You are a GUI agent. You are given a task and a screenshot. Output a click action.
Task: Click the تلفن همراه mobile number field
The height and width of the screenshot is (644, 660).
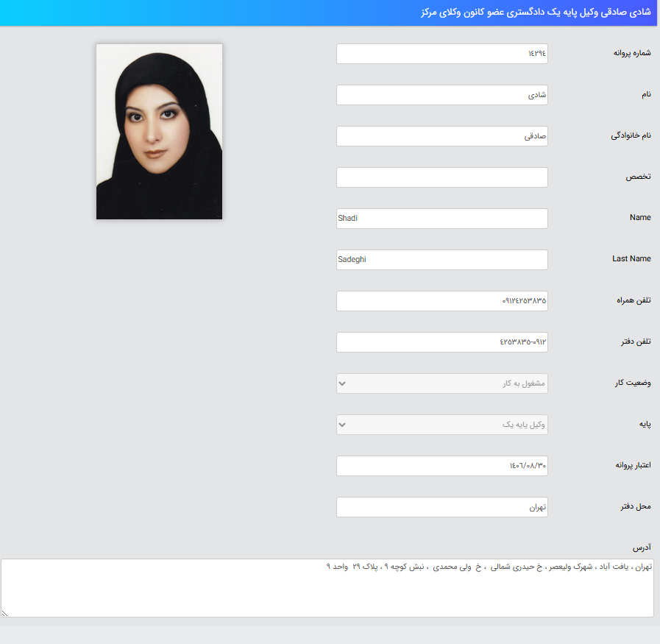441,300
